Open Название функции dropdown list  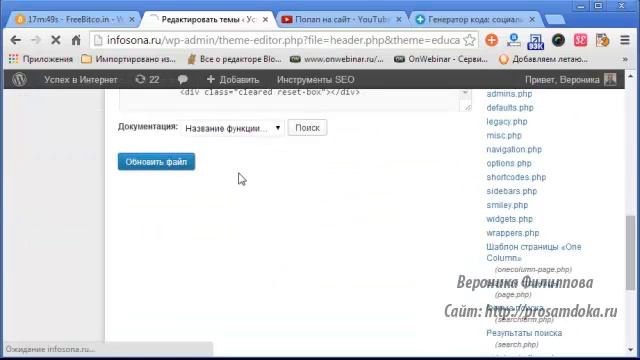pyautogui.click(x=233, y=128)
